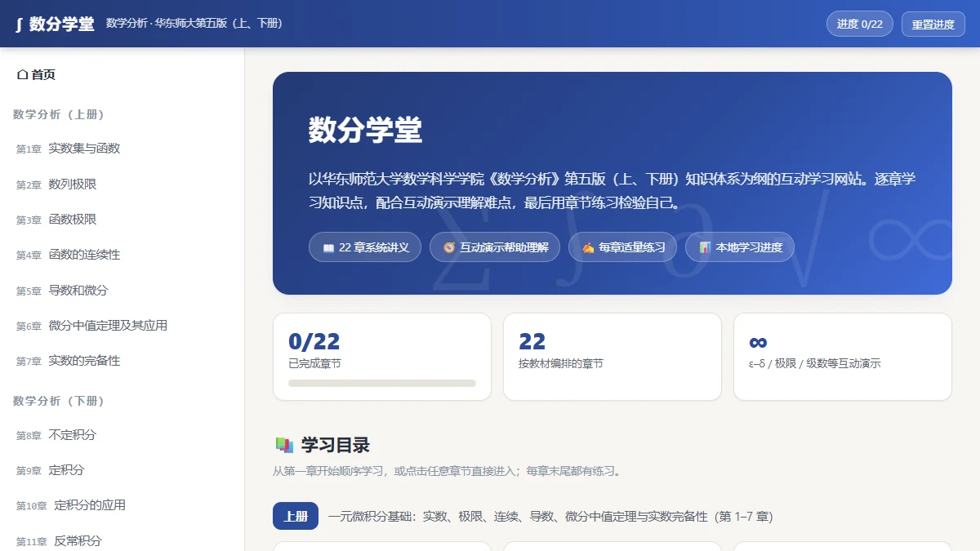
Task: Click 数学分析（上册） sidebar section heading
Action: 59,114
